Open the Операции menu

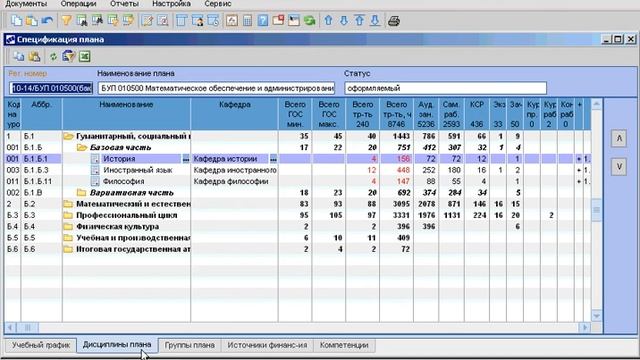click(x=78, y=4)
